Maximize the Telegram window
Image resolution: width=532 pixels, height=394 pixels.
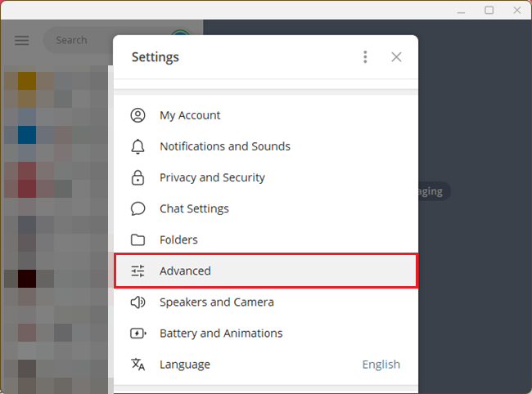pos(489,10)
